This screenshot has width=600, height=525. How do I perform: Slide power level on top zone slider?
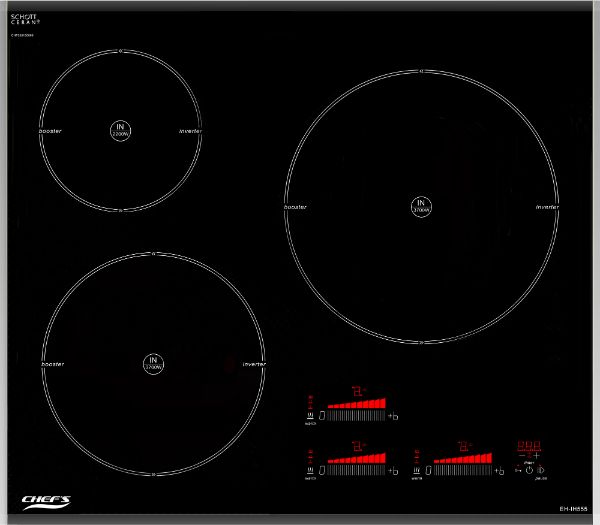pos(356,414)
